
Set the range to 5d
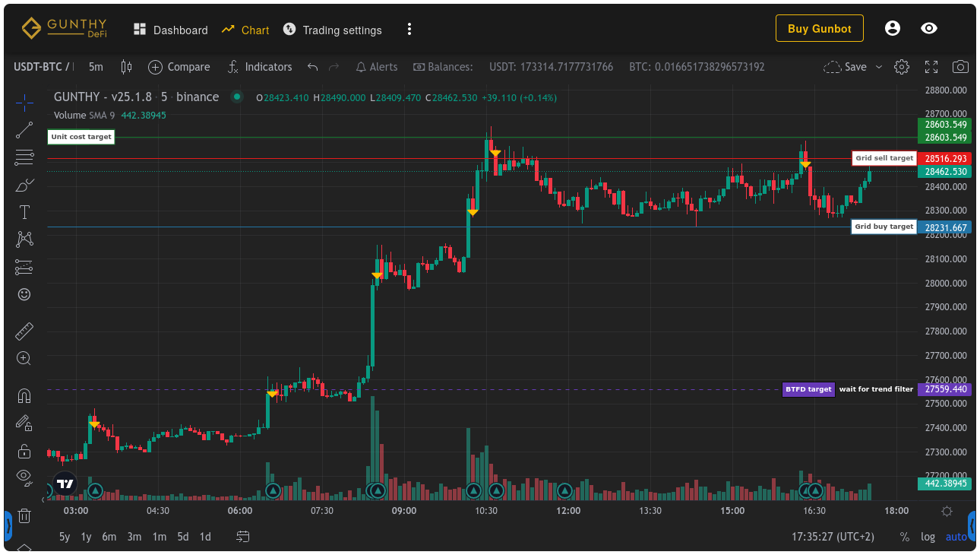[x=183, y=537]
